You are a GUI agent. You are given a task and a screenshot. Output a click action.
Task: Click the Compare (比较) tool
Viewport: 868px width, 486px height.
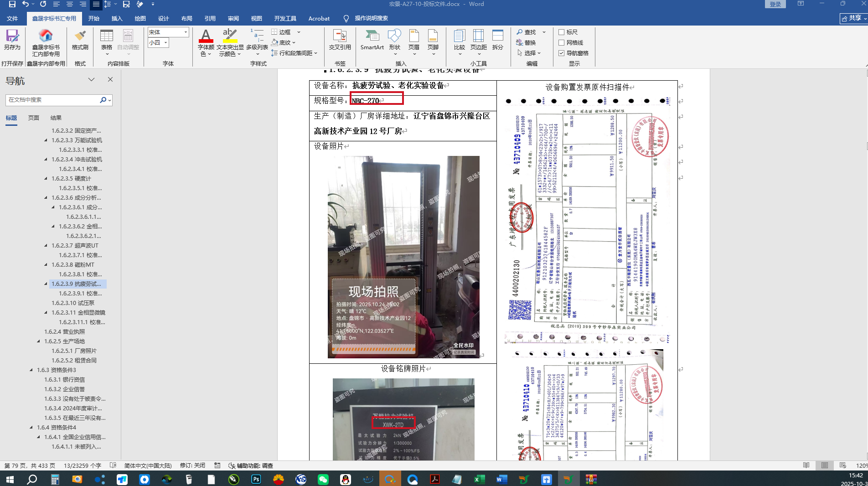click(x=460, y=42)
